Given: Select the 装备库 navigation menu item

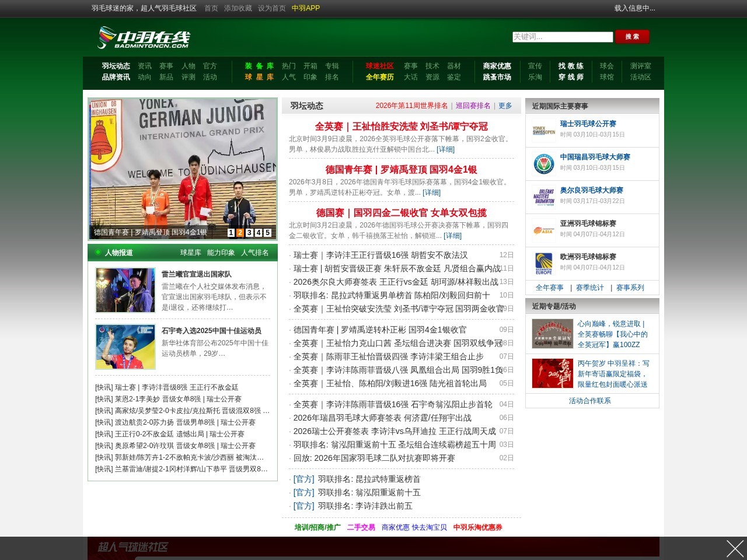Looking at the screenshot, I should click(x=259, y=66).
